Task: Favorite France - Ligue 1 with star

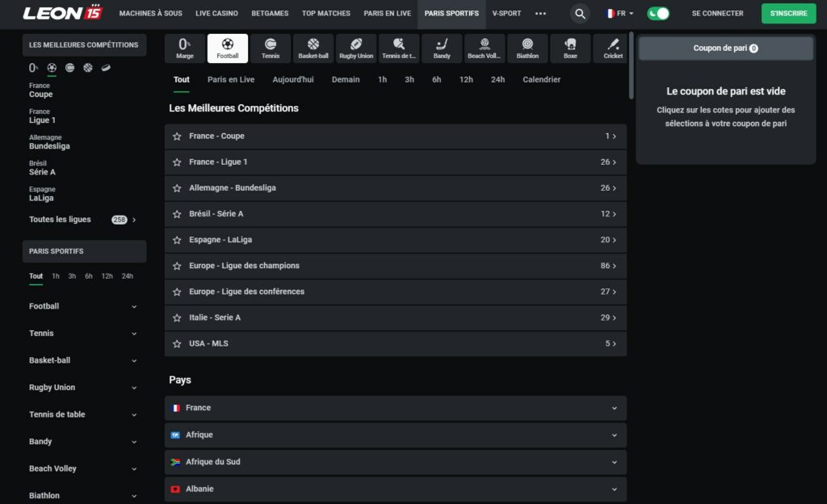Action: 177,162
